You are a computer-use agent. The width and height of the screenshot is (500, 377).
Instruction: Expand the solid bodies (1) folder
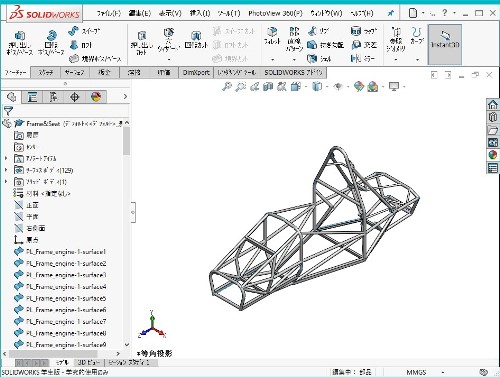pyautogui.click(x=6, y=182)
